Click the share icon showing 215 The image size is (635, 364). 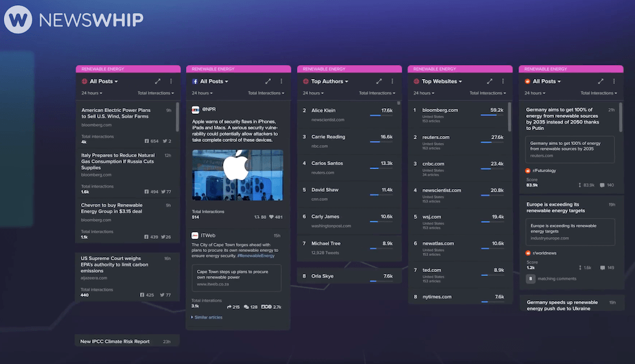(229, 307)
